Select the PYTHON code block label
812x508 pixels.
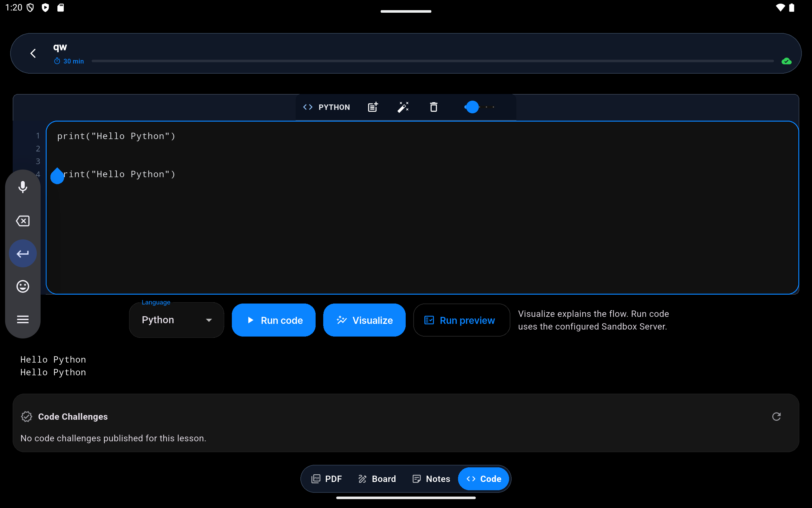click(326, 107)
